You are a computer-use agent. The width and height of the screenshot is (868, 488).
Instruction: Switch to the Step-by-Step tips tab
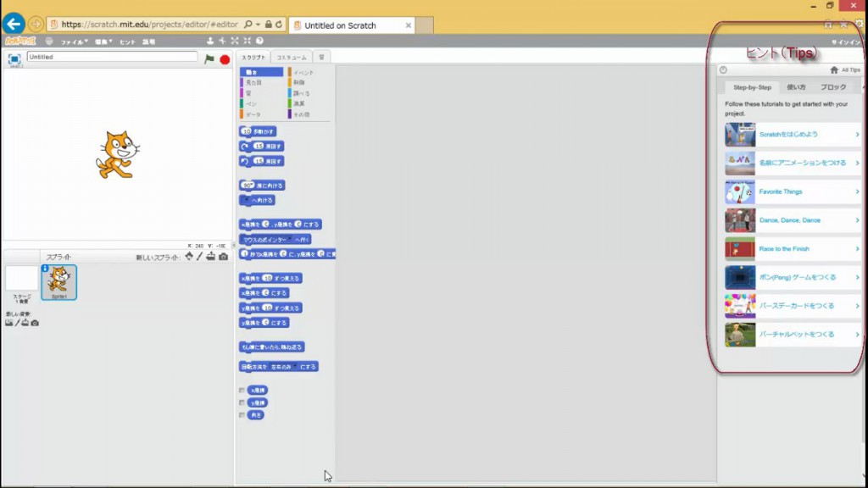(752, 87)
